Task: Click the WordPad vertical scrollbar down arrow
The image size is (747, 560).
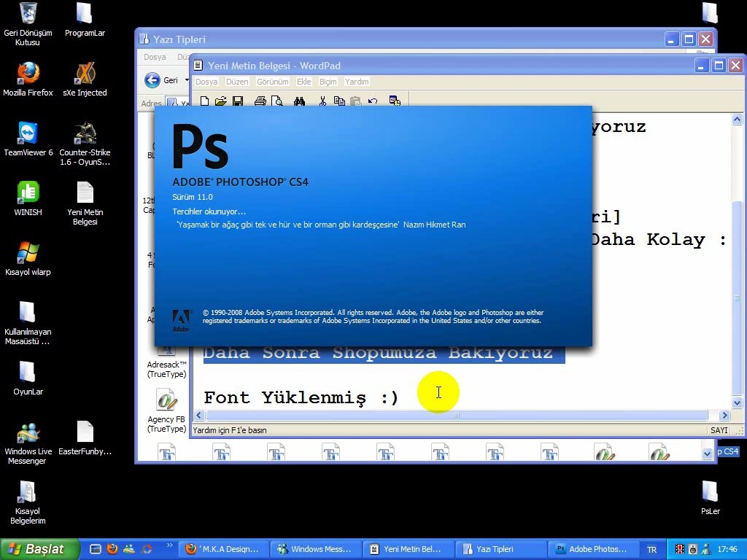Action: coord(737,402)
